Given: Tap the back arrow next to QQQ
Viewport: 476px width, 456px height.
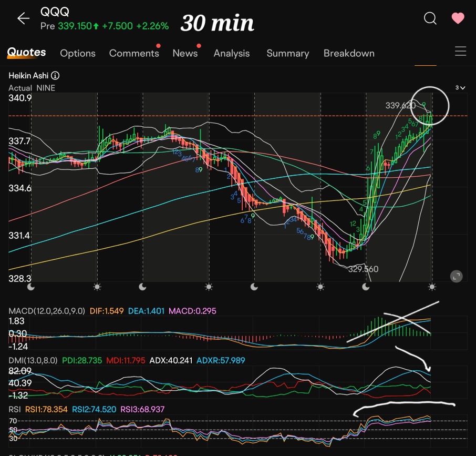Looking at the screenshot, I should pos(23,19).
